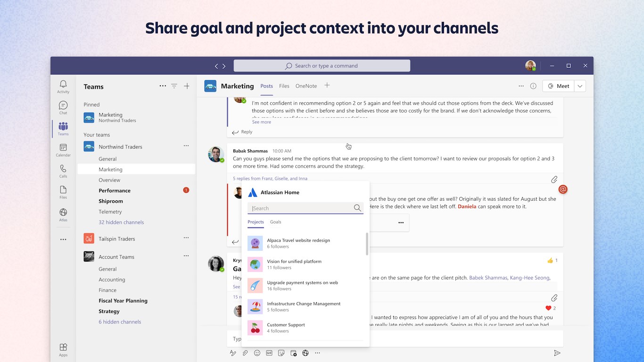Open Northwind Traders team options ellipsis
The image size is (644, 362).
[186, 146]
